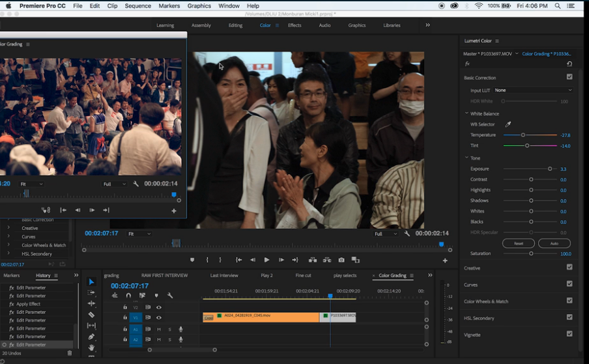Select the Pen tool

[x=91, y=337]
